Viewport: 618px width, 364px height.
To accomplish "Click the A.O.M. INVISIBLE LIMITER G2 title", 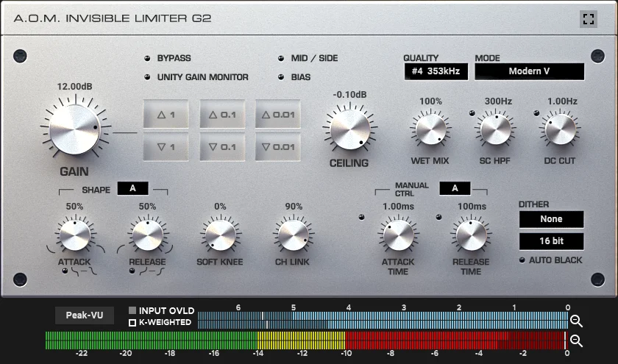I will coord(113,18).
